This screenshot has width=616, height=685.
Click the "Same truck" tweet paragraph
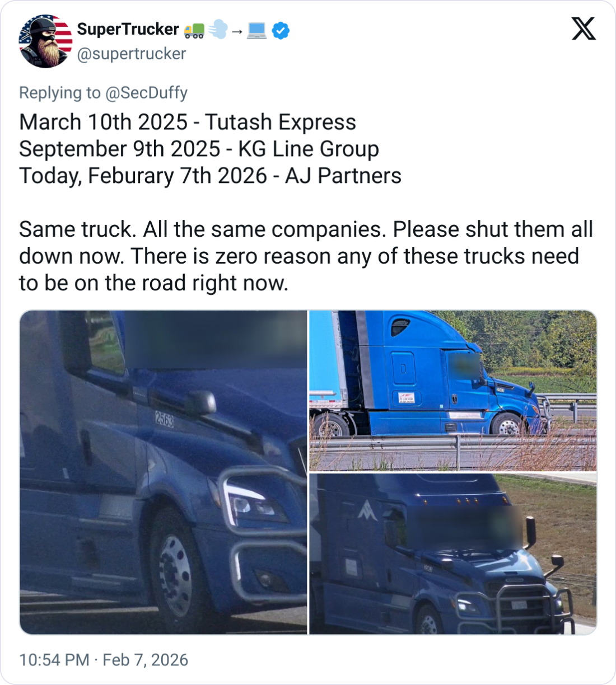306,256
